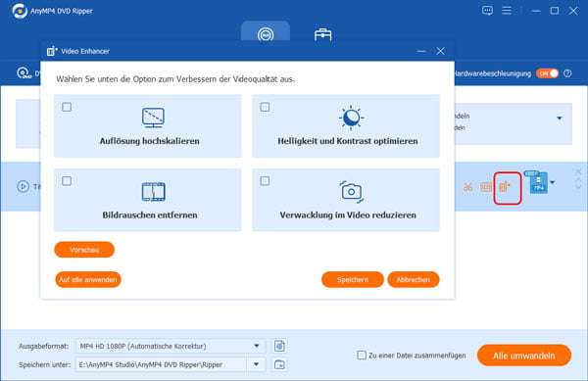588x381 pixels.
Task: Check the Bildrauschen entfernen checkbox
Action: (x=67, y=181)
